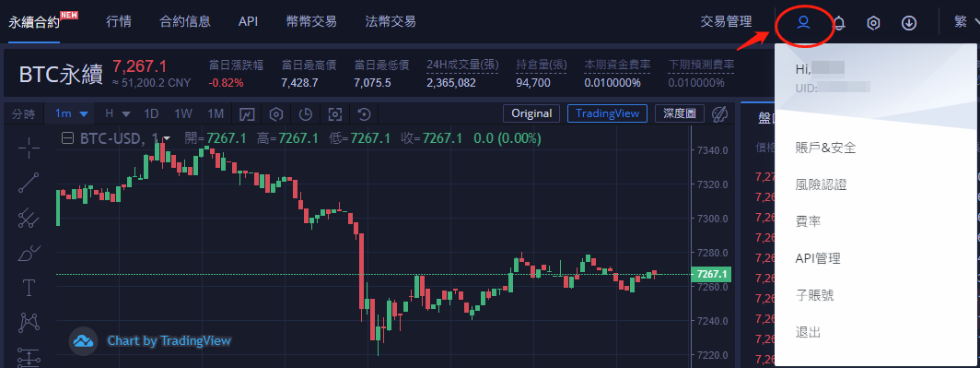Viewport: 980px width, 368px height.
Task: Open the 交易管理 link
Action: (x=726, y=22)
